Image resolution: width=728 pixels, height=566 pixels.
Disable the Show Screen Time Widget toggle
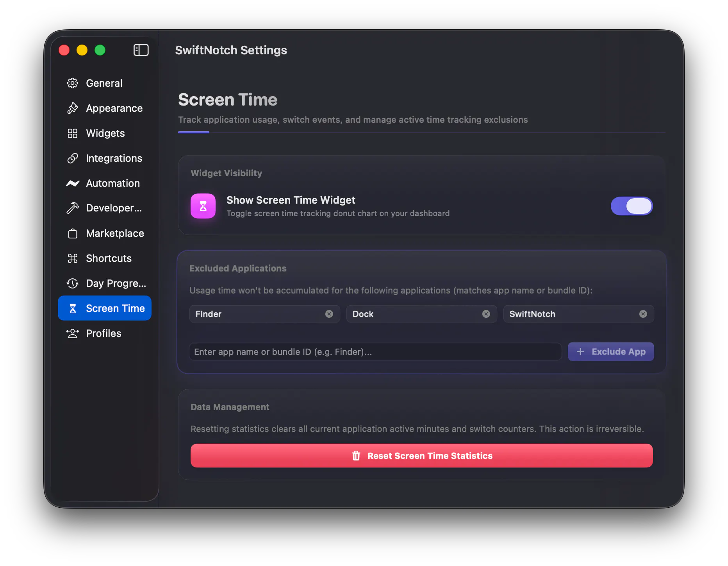632,206
